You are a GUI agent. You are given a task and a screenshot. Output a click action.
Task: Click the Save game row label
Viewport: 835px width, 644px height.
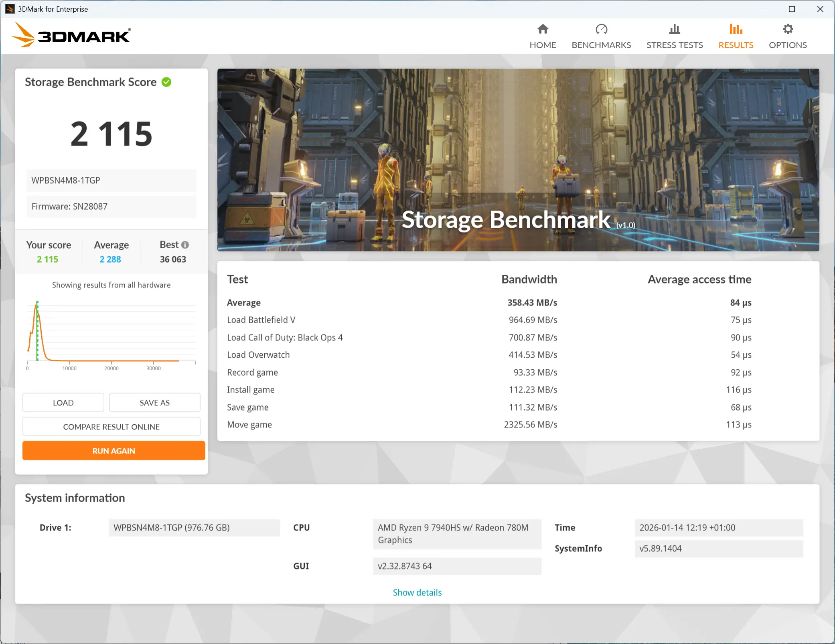tap(247, 407)
